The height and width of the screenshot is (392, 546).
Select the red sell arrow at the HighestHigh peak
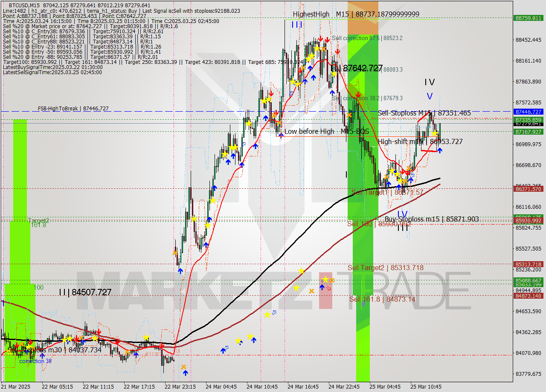pyautogui.click(x=321, y=39)
